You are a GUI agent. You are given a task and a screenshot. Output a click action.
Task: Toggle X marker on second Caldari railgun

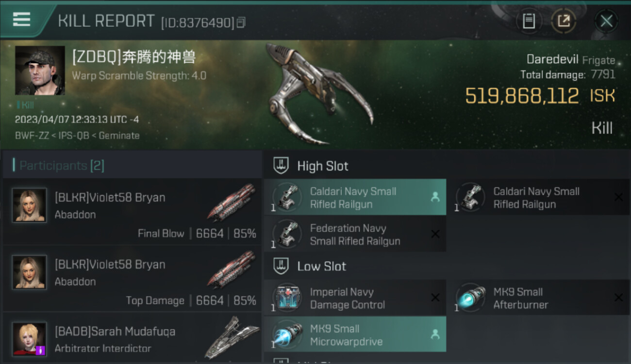pyautogui.click(x=618, y=197)
